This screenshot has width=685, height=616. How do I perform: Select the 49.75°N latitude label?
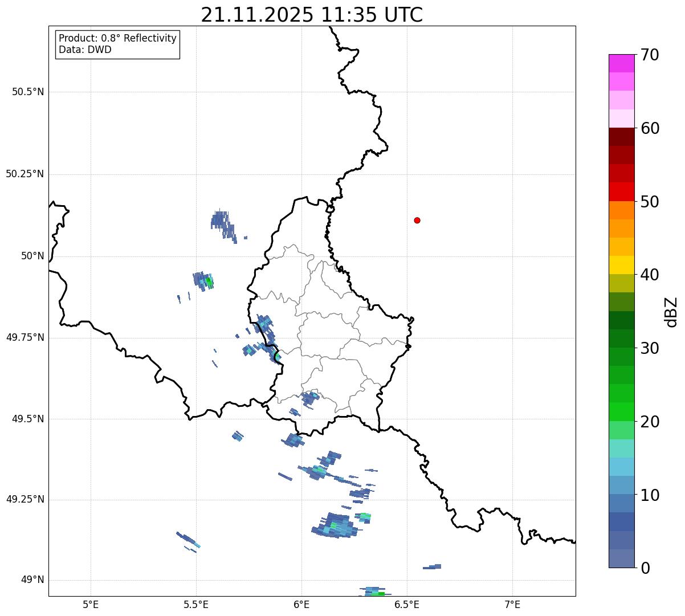coord(25,337)
